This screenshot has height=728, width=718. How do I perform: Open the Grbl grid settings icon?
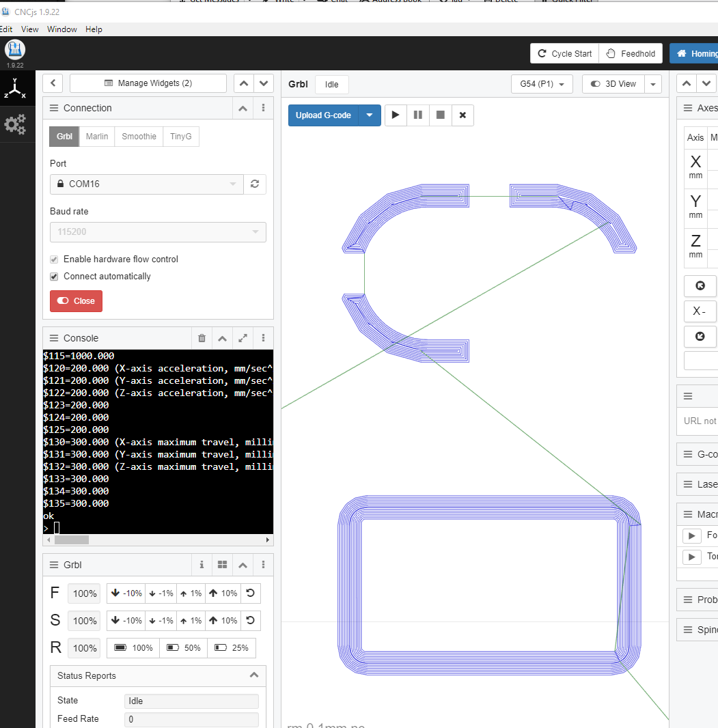point(223,565)
